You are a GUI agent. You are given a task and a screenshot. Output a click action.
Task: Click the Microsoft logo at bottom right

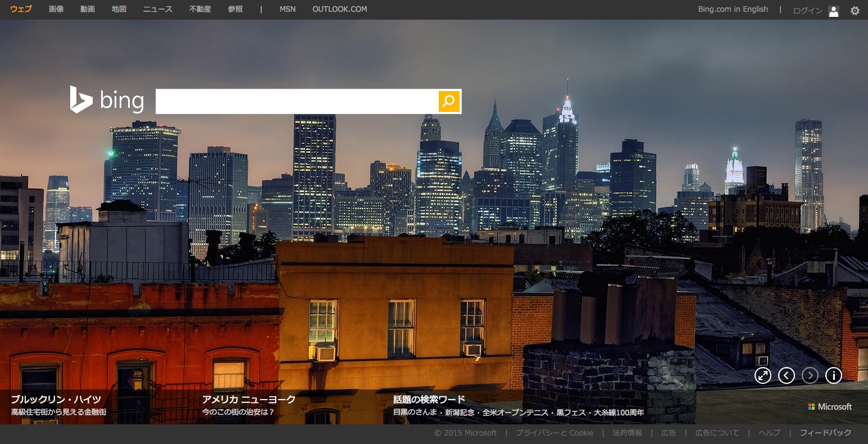(830, 406)
